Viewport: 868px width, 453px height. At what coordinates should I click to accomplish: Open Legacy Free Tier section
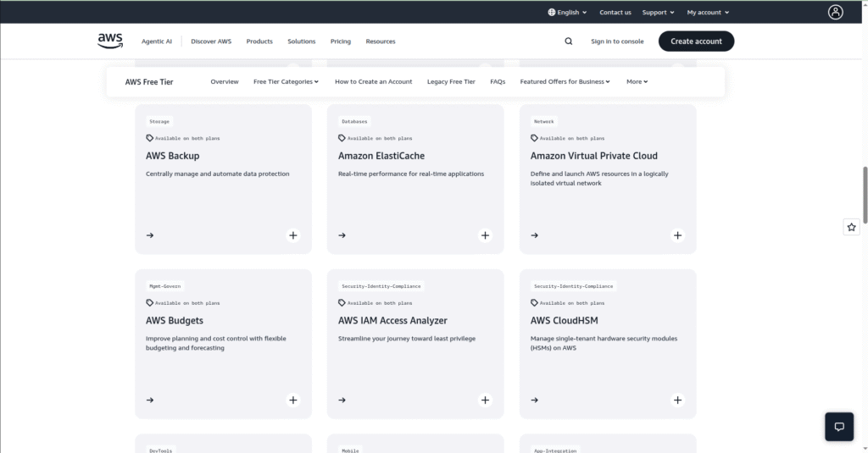point(451,81)
